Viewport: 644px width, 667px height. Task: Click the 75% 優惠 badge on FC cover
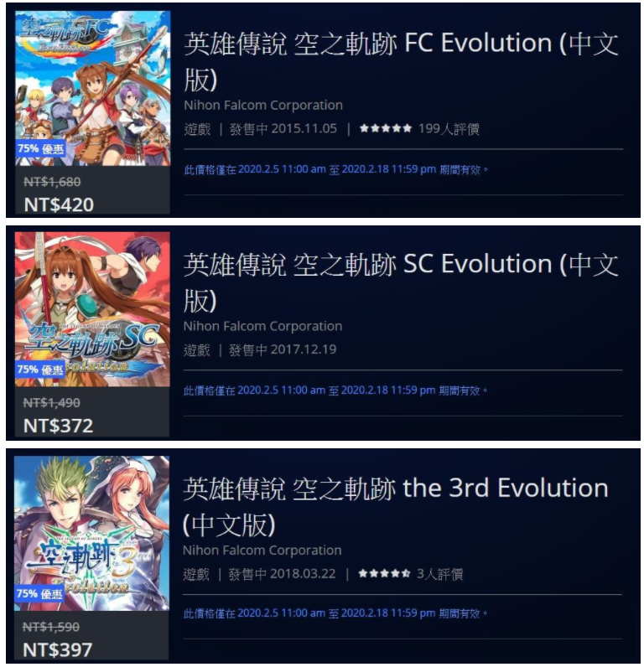(40, 148)
